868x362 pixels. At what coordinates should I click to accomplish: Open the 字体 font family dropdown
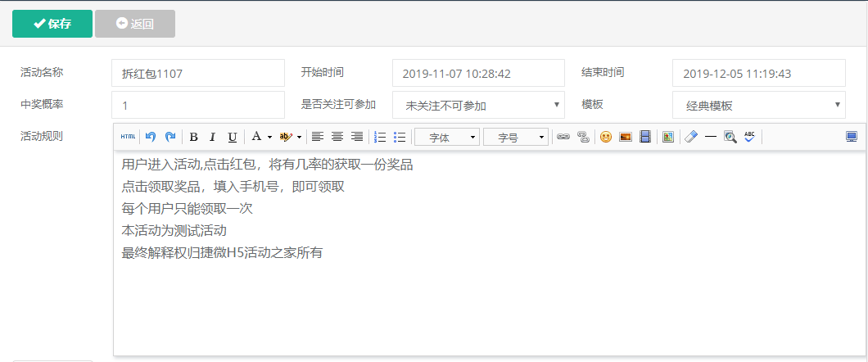447,138
